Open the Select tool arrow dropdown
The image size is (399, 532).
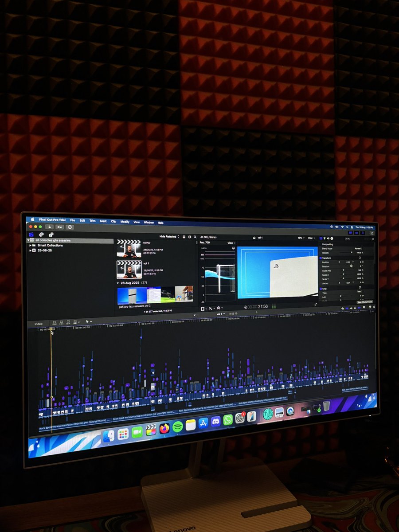pos(89,321)
